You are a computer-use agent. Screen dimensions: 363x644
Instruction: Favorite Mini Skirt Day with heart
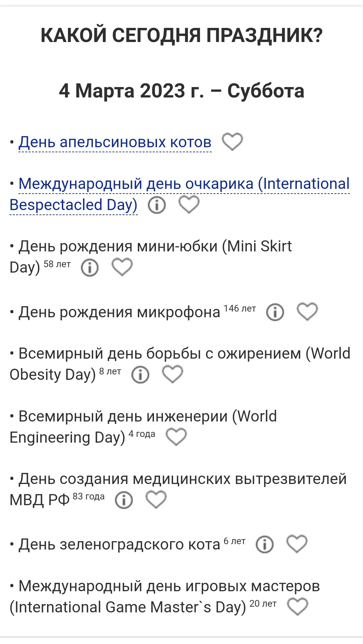(x=122, y=267)
